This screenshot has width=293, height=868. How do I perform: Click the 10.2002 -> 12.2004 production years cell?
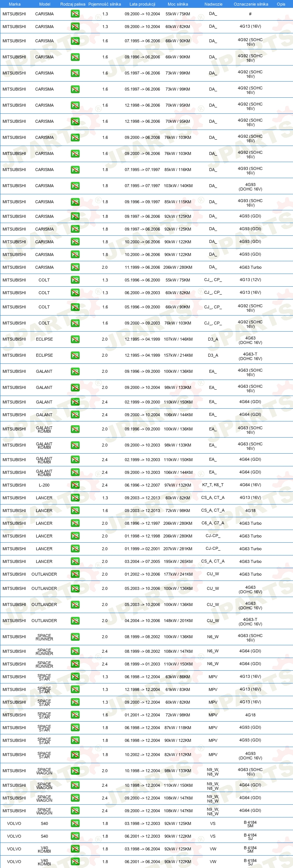pyautogui.click(x=142, y=755)
